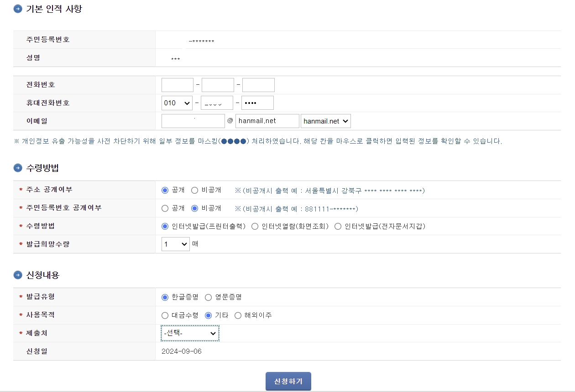Open the issuance quantity dropdown

point(175,244)
